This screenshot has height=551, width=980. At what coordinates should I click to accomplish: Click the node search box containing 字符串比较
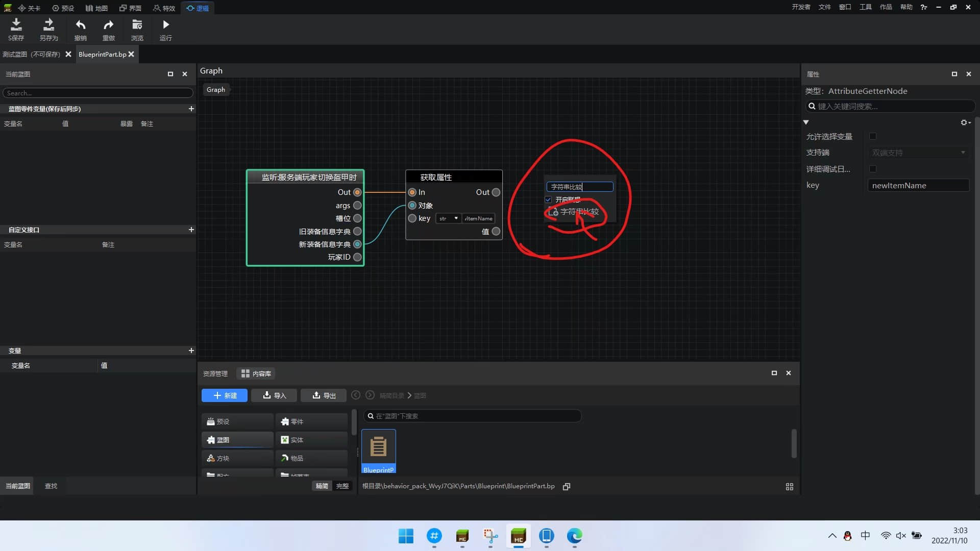click(x=580, y=187)
